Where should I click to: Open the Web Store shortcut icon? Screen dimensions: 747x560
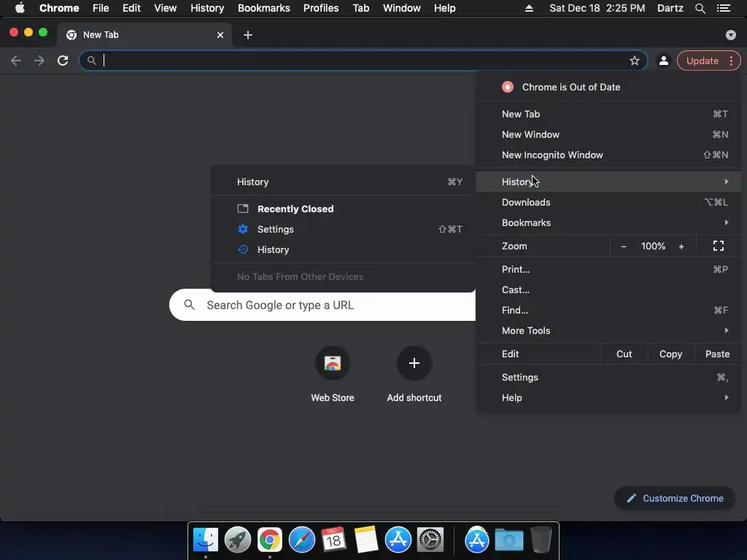[x=333, y=363]
